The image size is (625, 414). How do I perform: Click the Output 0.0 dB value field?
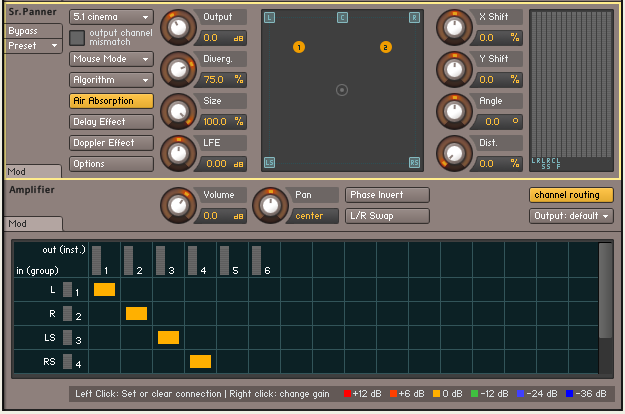point(222,38)
